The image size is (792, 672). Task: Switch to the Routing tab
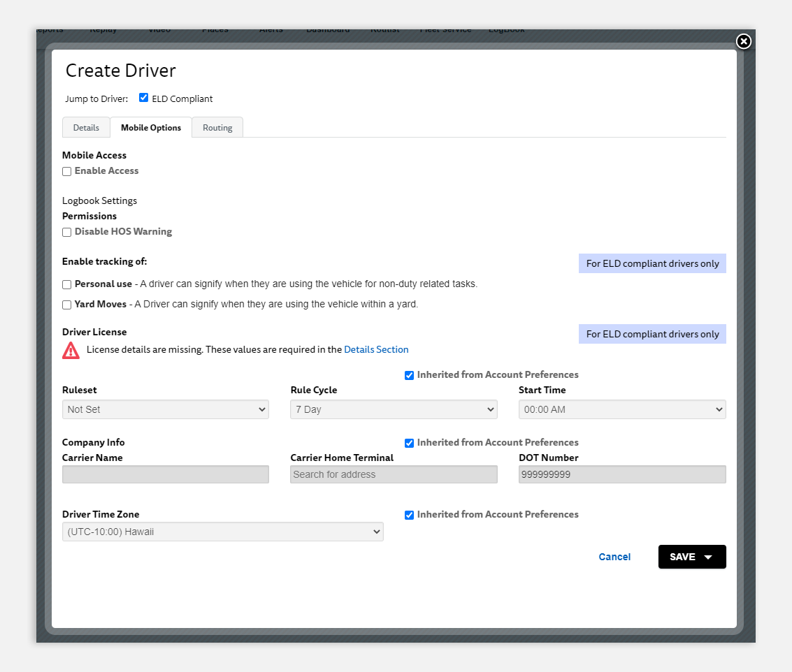click(217, 128)
